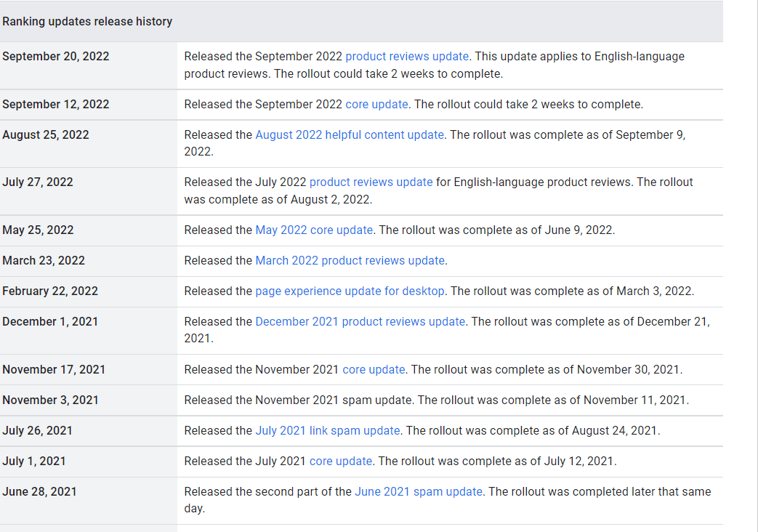Open the September 2022 core update link
758x532 pixels.
(x=376, y=105)
